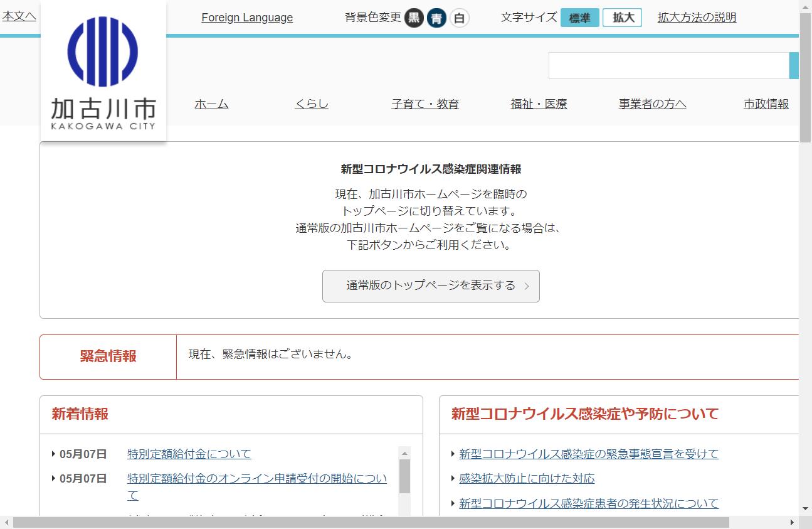812x529 pixels.
Task: Skip to main content via 本文へ
Action: pyautogui.click(x=19, y=16)
